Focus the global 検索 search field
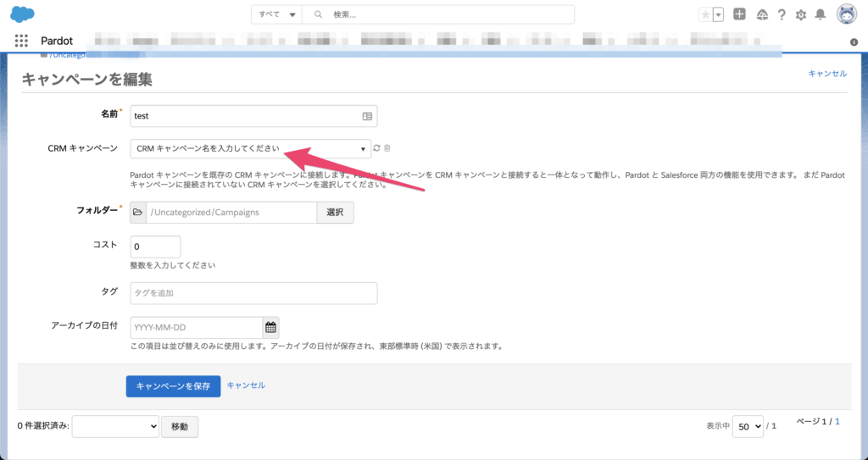The width and height of the screenshot is (868, 460). tap(438, 15)
